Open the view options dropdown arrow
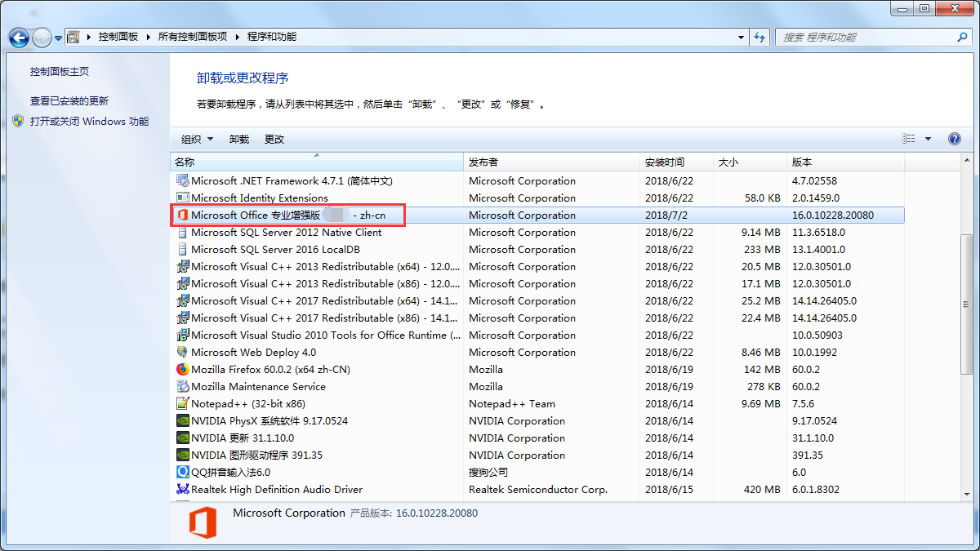Image resolution: width=980 pixels, height=551 pixels. (928, 140)
